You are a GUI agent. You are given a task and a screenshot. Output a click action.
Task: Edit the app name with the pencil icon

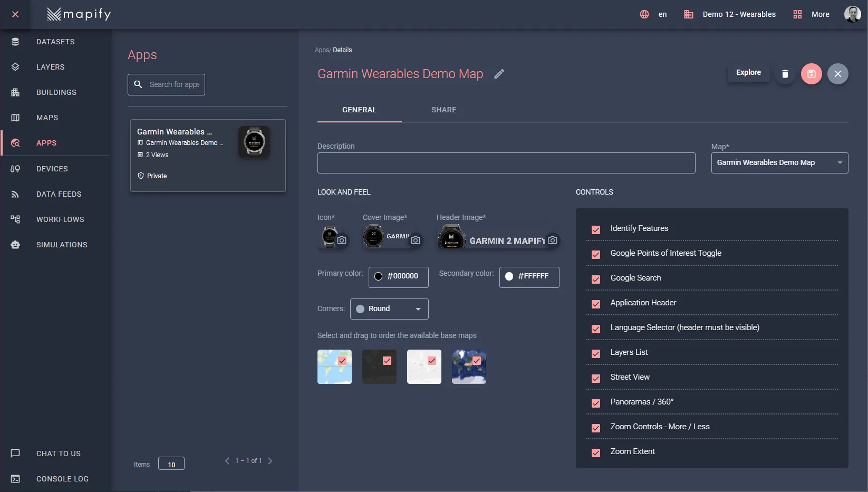pyautogui.click(x=499, y=74)
